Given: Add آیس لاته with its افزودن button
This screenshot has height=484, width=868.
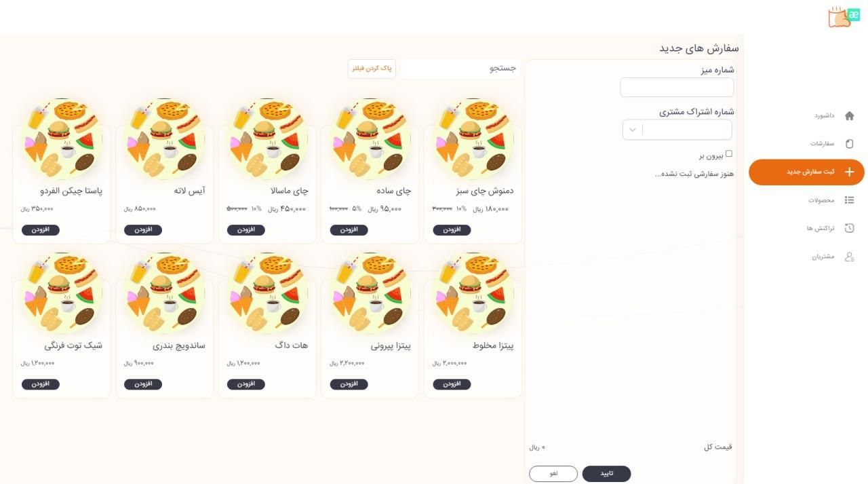Looking at the screenshot, I should [143, 230].
